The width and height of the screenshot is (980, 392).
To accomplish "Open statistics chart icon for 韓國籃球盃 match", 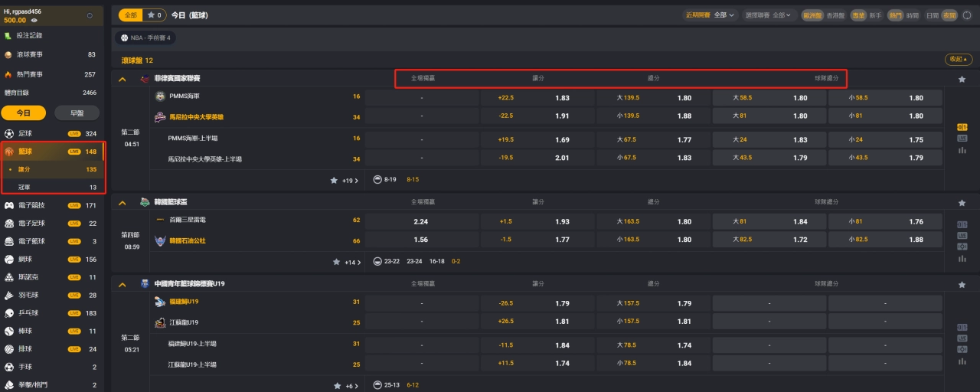I will click(x=962, y=258).
